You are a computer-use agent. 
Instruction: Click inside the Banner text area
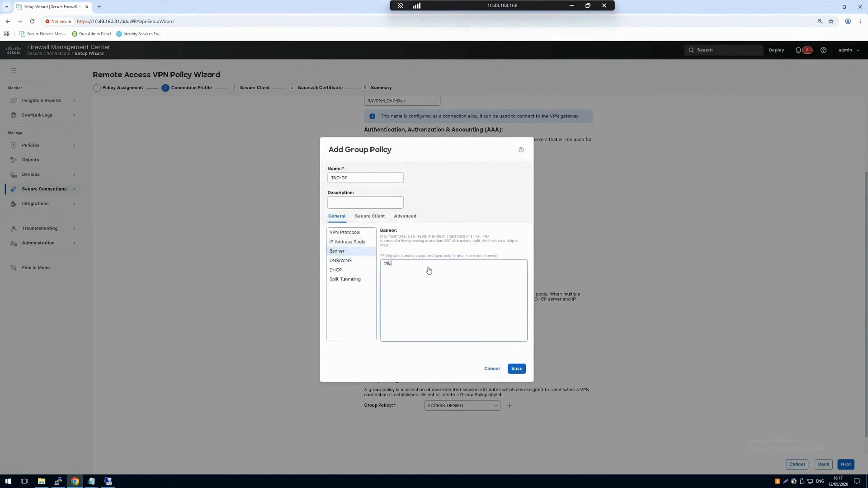(453, 300)
